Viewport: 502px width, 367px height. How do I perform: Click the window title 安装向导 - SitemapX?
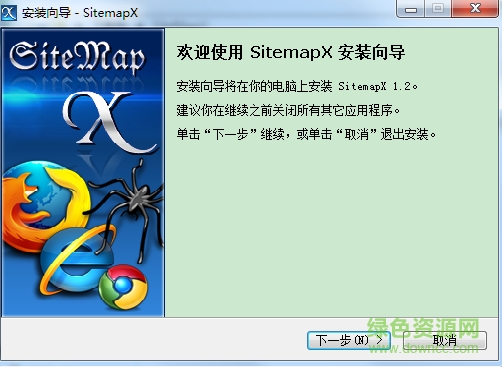pyautogui.click(x=80, y=13)
